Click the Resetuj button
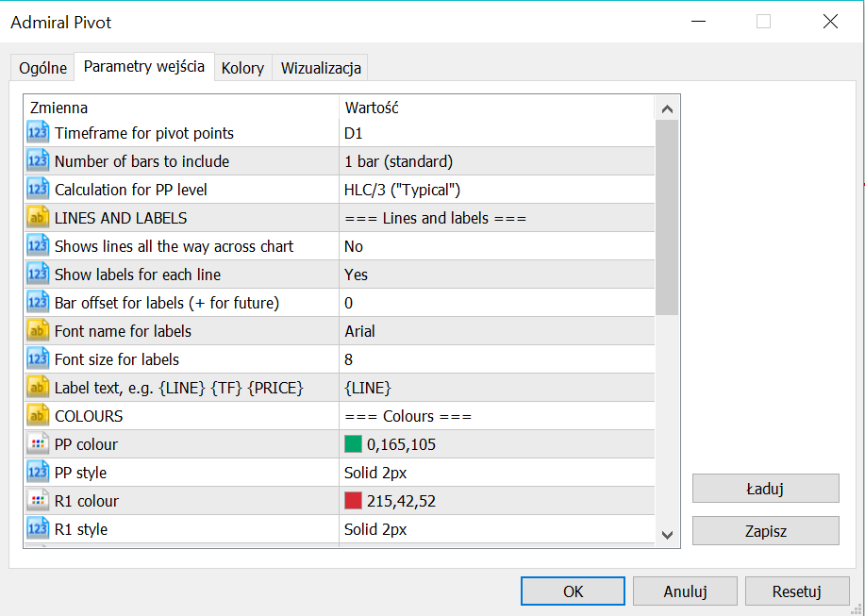The width and height of the screenshot is (865, 616). pyautogui.click(x=797, y=591)
